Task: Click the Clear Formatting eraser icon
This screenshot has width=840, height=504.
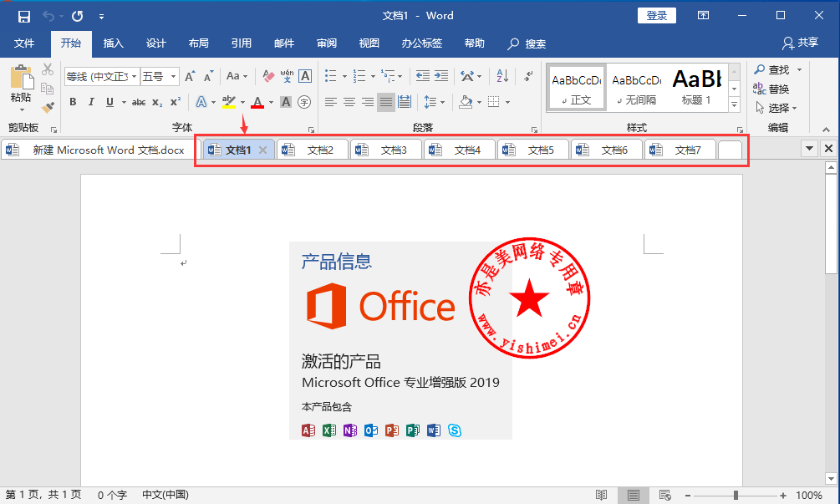Action: (x=268, y=76)
